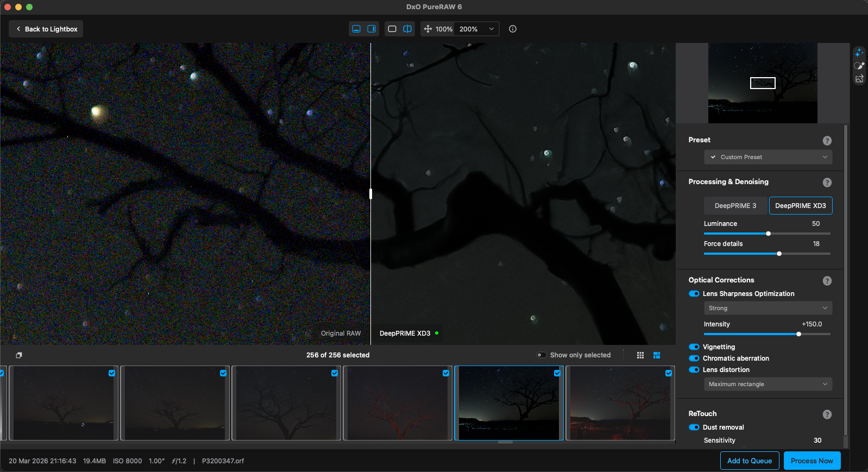
Task: Turn off Lens distortion switch
Action: point(694,370)
